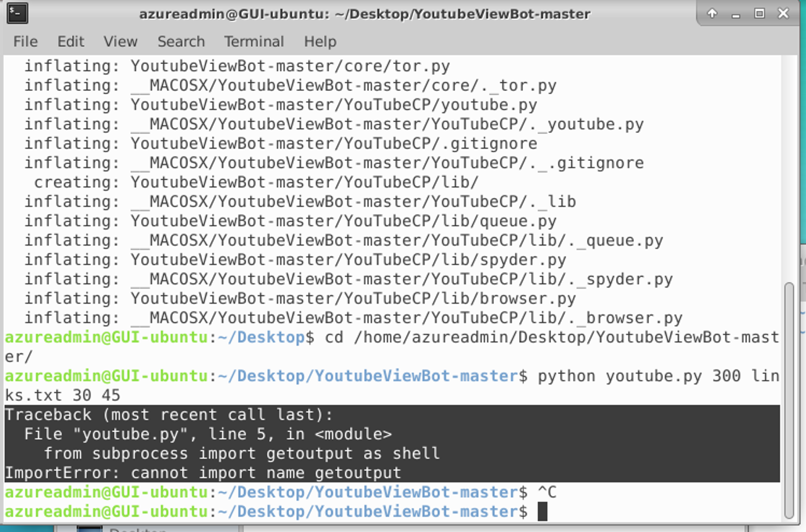Open the Help menu
806x532 pixels.
[320, 41]
